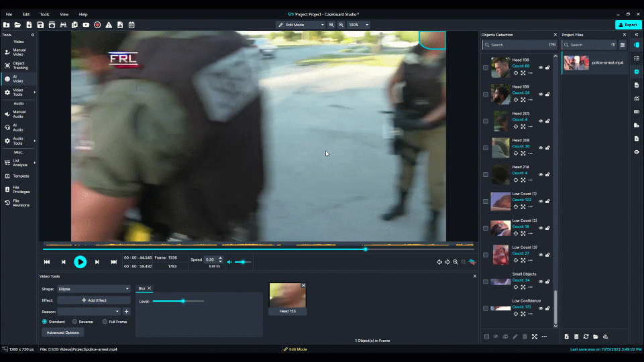Screen dimensions: 644x362
Task: Click the save project icon in toolbar
Action: pyautogui.click(x=40, y=25)
